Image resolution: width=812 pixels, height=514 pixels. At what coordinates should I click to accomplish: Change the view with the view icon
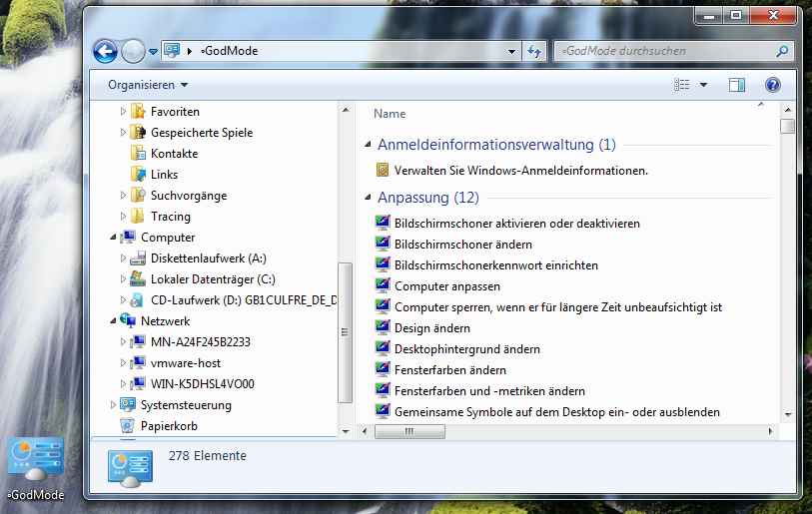[681, 85]
